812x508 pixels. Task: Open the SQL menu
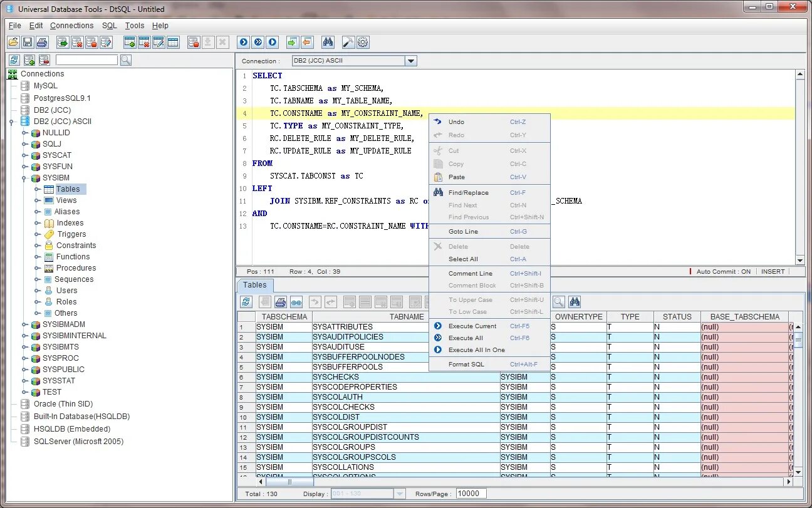(x=110, y=26)
